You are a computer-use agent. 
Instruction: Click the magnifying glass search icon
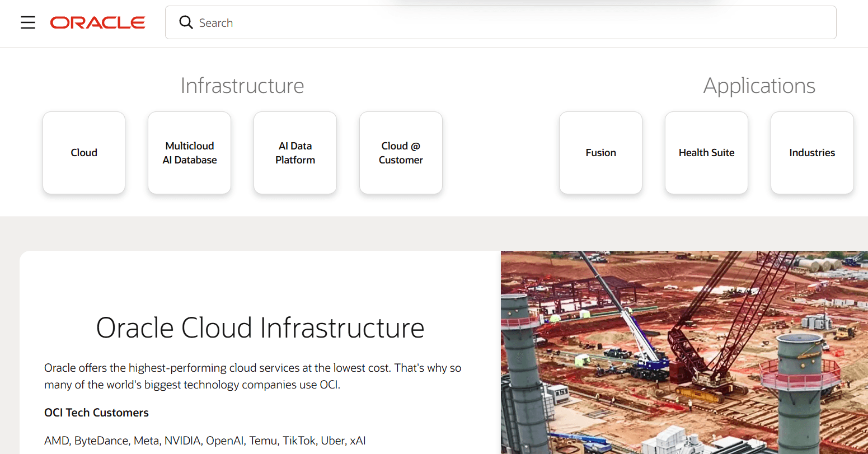[186, 22]
